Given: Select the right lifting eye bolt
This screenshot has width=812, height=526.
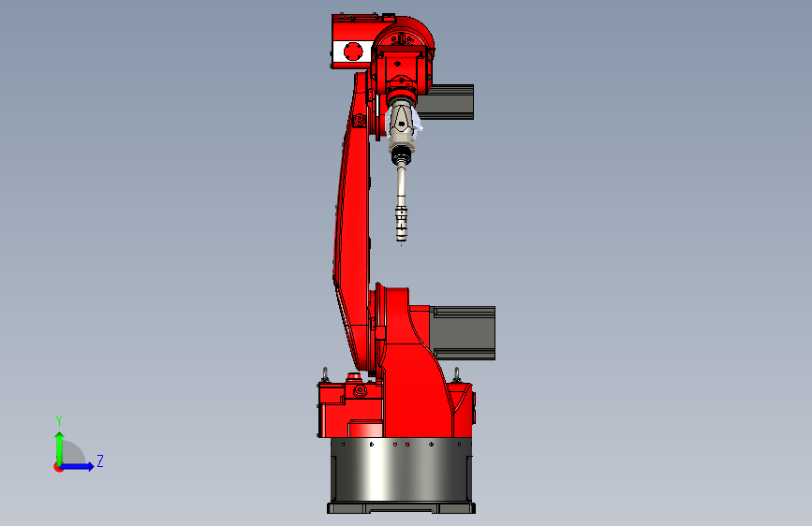Looking at the screenshot, I should pos(457,374).
